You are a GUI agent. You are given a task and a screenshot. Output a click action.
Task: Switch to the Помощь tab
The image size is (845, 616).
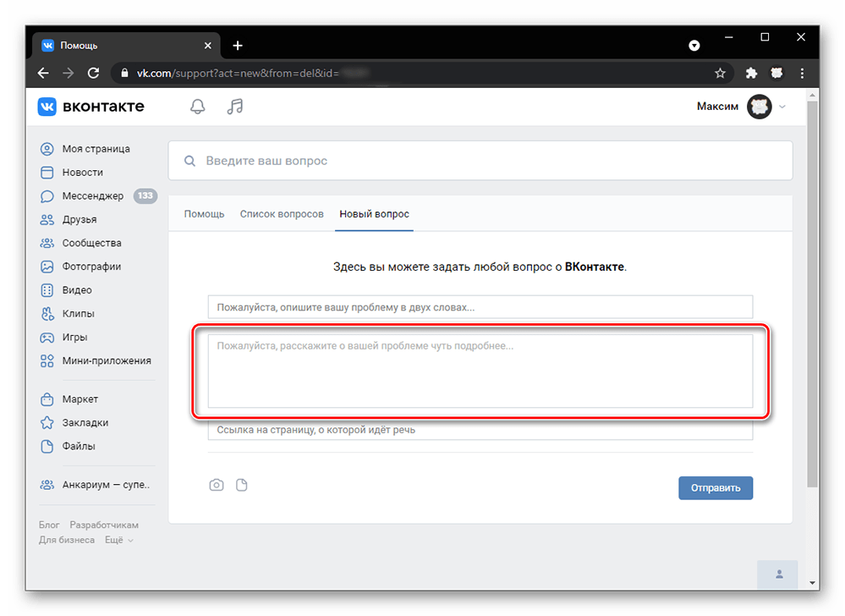(204, 214)
